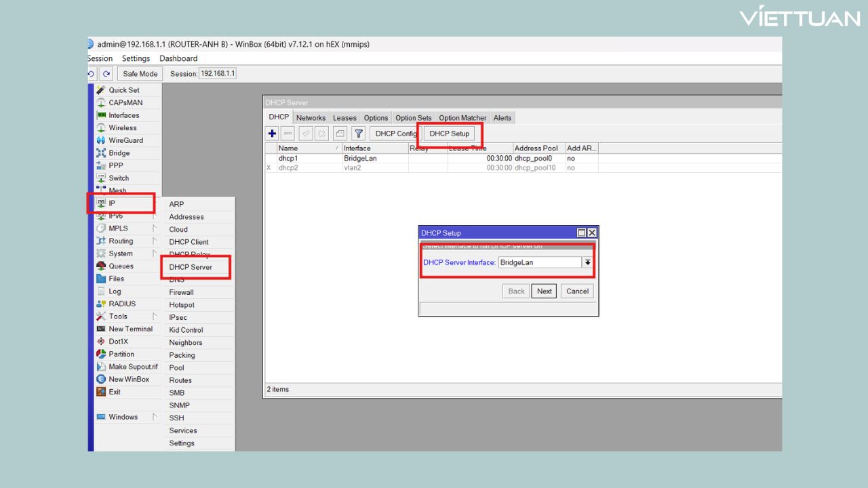Open the DHCP Server Interface dropdown arrow

[588, 262]
